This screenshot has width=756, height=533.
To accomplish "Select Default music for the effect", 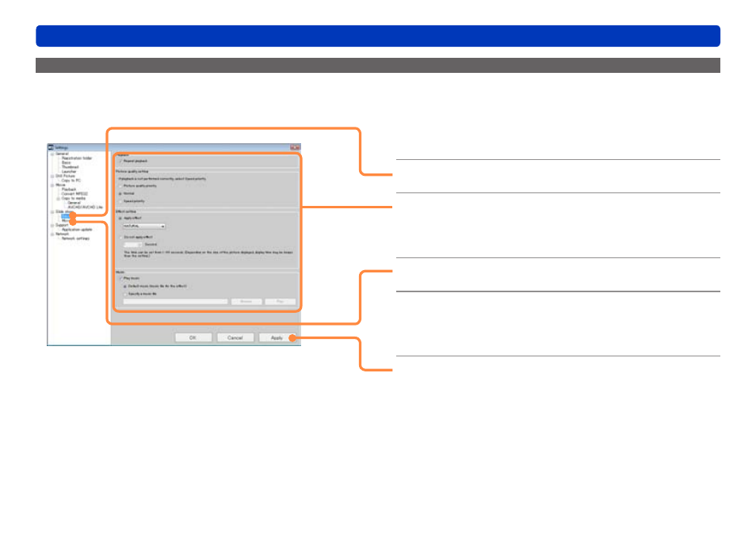I will (x=125, y=286).
